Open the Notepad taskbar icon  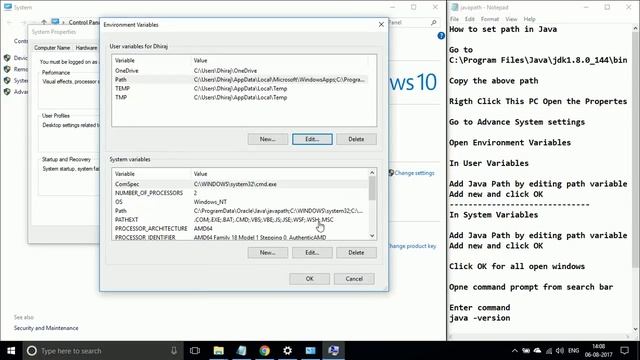coord(241,351)
